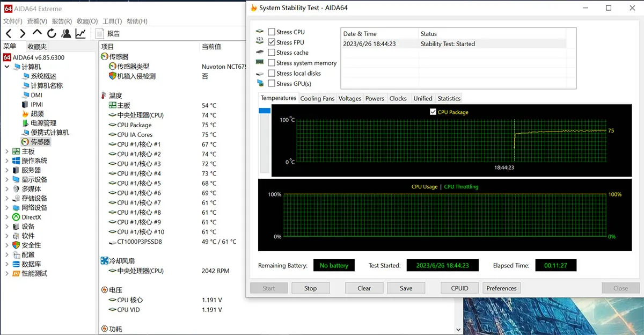Select 便携式计算机 tree item
Image resolution: width=644 pixels, height=335 pixels.
(x=45, y=133)
